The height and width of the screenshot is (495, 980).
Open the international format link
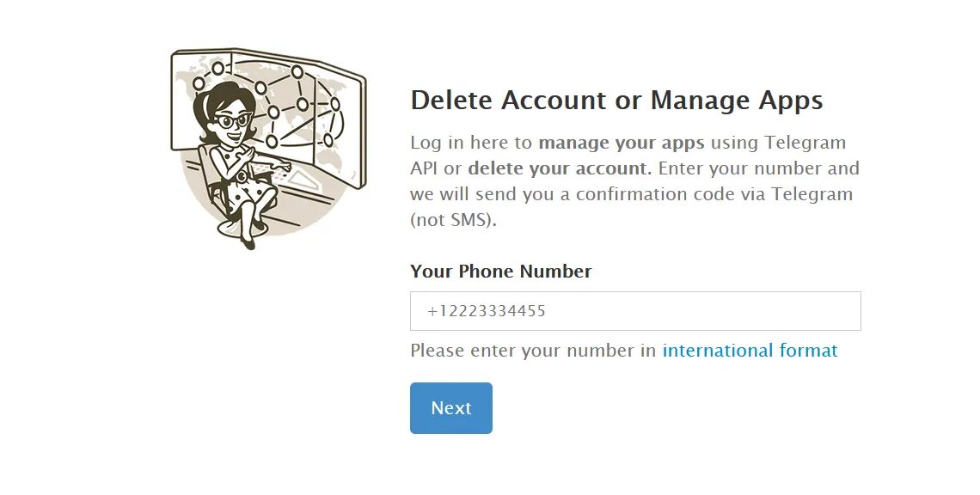point(750,351)
